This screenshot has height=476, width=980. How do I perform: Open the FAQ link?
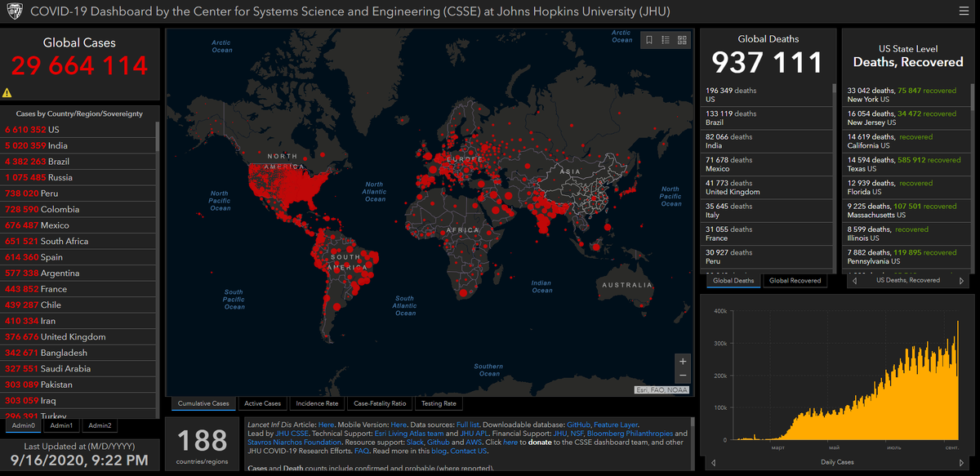(x=363, y=452)
